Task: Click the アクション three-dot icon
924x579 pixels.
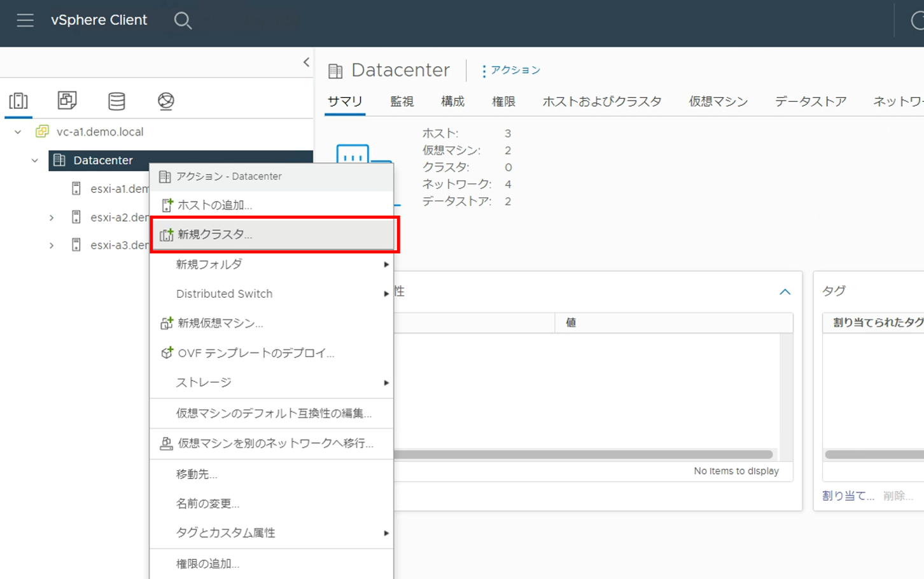Action: (x=484, y=71)
